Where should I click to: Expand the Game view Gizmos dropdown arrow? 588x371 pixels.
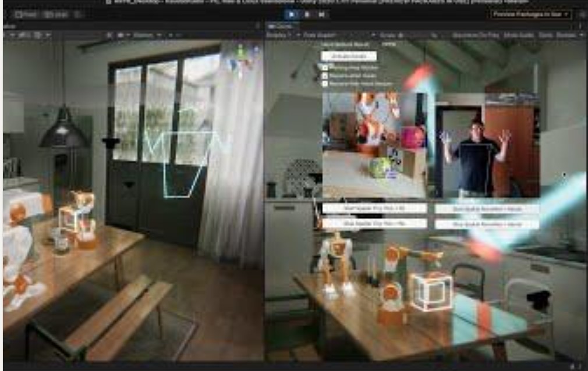click(581, 35)
